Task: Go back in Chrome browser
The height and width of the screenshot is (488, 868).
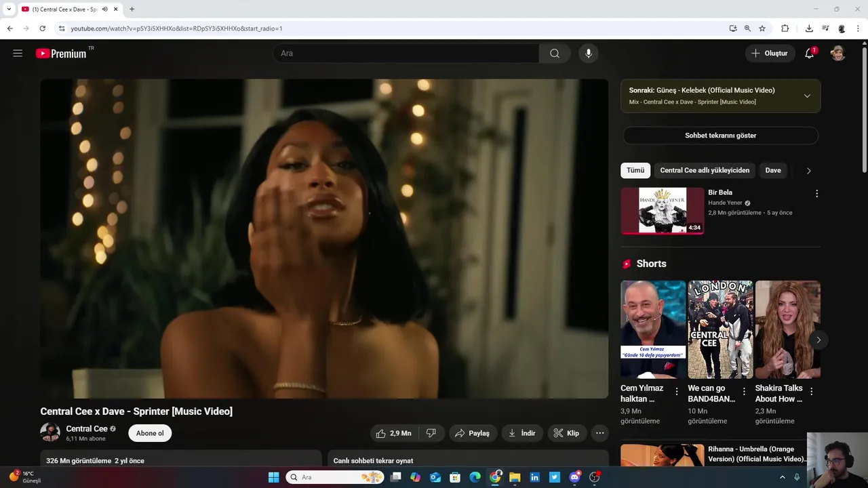Action: tap(9, 28)
